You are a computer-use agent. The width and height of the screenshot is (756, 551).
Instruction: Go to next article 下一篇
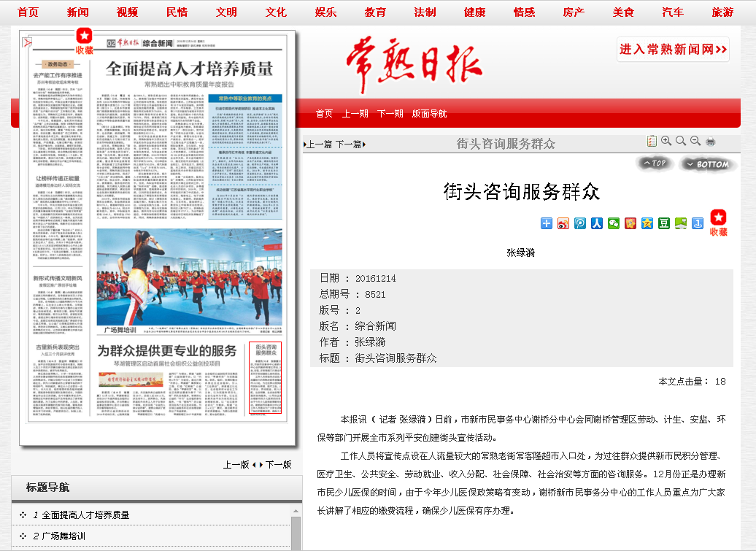point(350,145)
